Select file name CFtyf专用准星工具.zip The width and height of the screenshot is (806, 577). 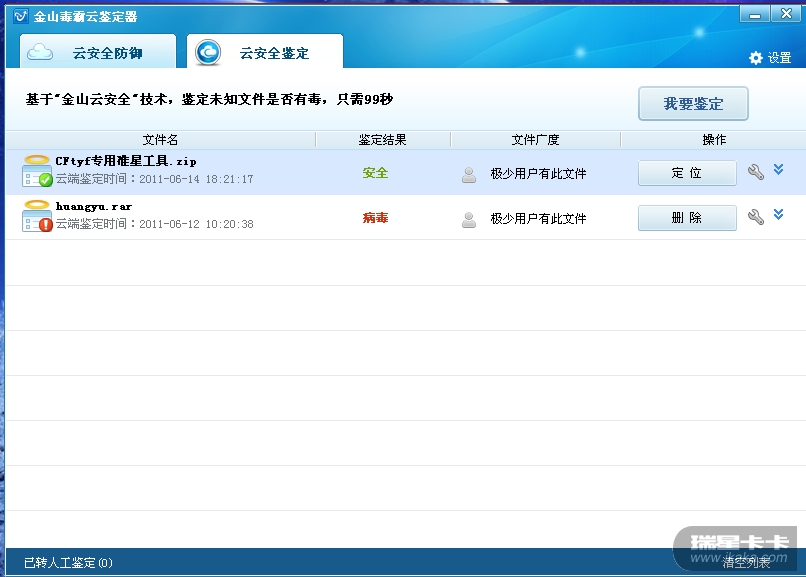[126, 161]
